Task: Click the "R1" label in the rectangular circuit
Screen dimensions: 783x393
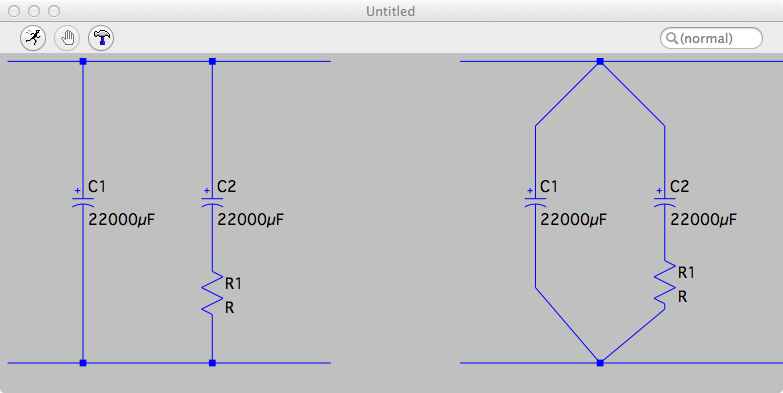Action: click(x=233, y=284)
